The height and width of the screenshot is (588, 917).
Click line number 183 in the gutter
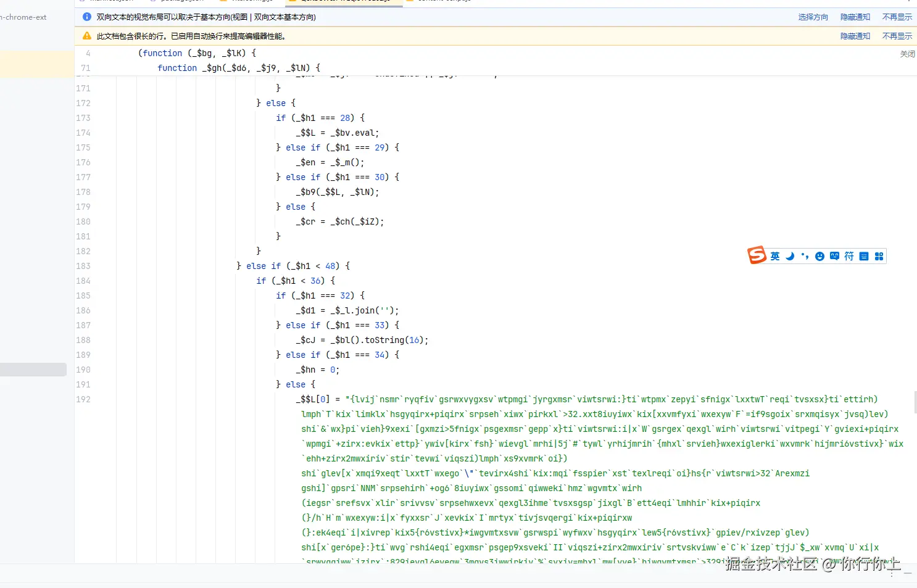pyautogui.click(x=83, y=266)
